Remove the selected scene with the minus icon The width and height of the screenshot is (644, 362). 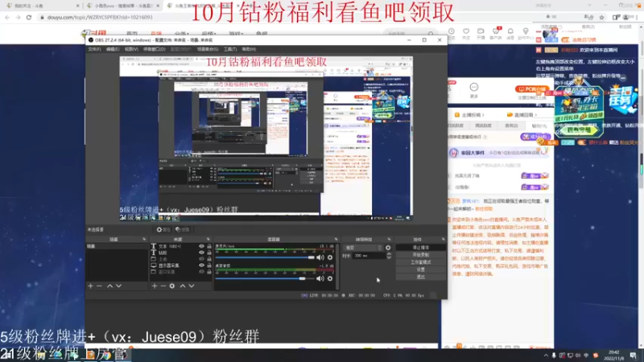99,286
